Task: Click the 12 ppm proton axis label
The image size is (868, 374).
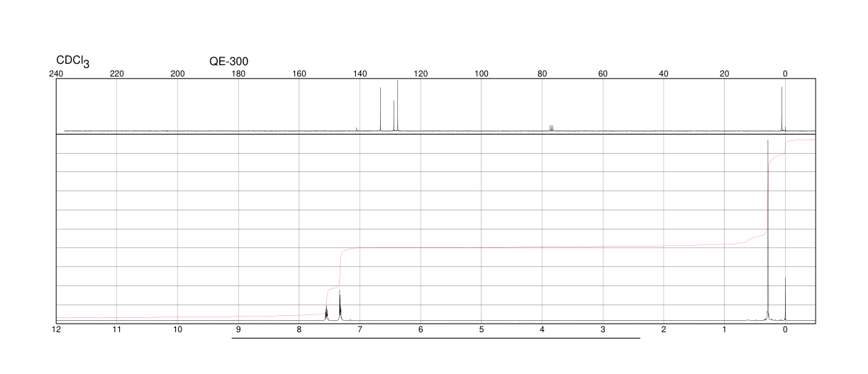Action: click(x=57, y=330)
